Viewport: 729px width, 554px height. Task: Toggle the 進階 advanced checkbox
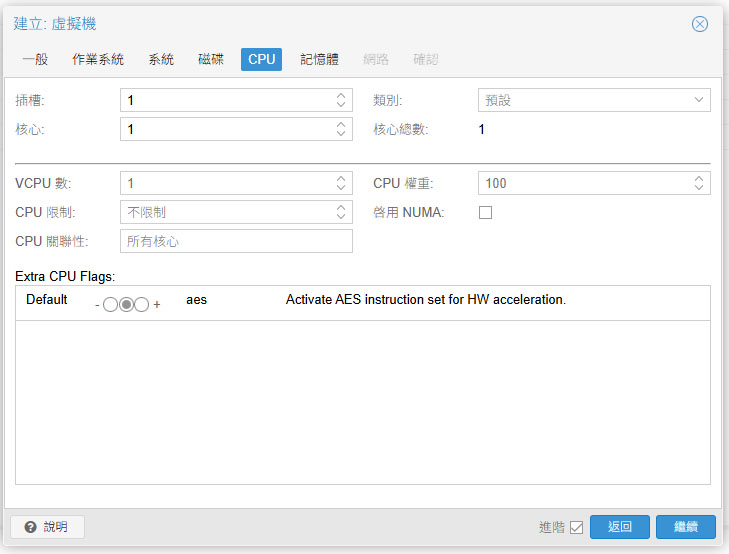tap(576, 527)
